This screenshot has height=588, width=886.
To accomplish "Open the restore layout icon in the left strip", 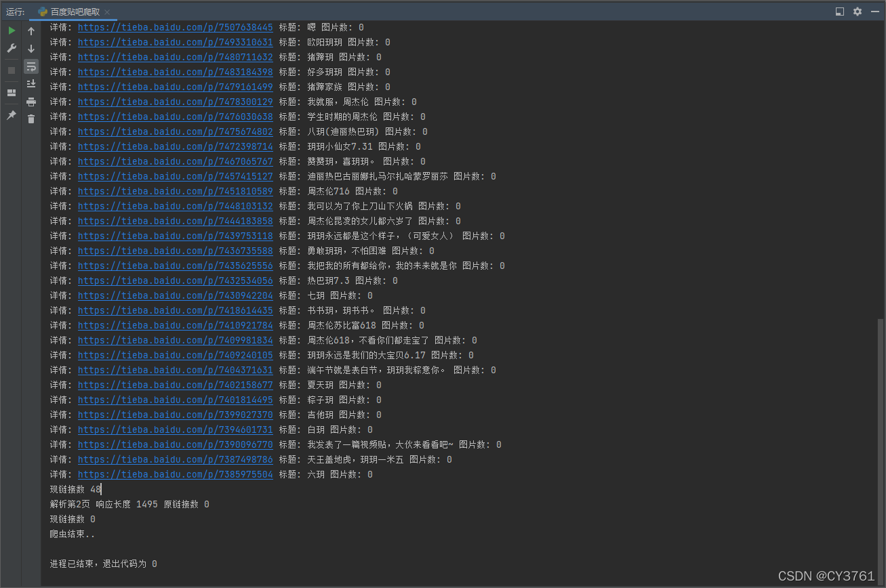I will (x=12, y=93).
